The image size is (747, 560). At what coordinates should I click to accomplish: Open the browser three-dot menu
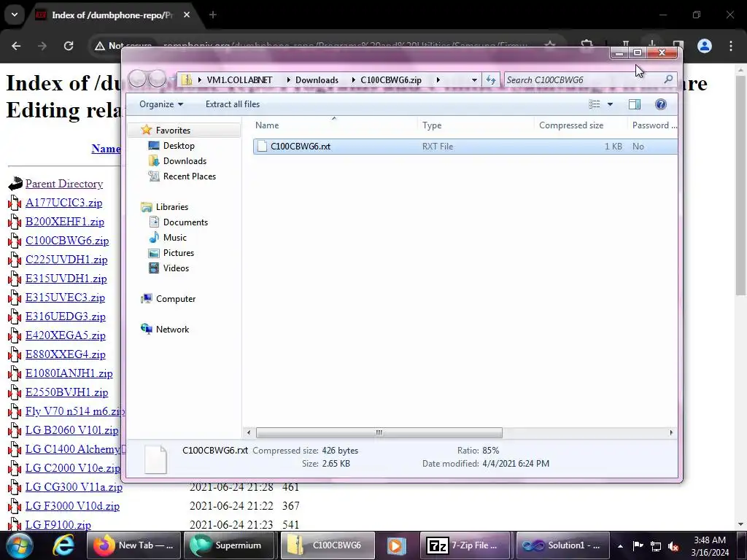(731, 46)
